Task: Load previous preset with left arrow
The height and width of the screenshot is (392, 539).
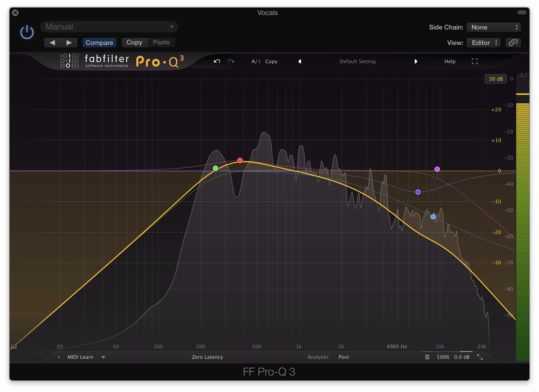Action: coord(300,61)
